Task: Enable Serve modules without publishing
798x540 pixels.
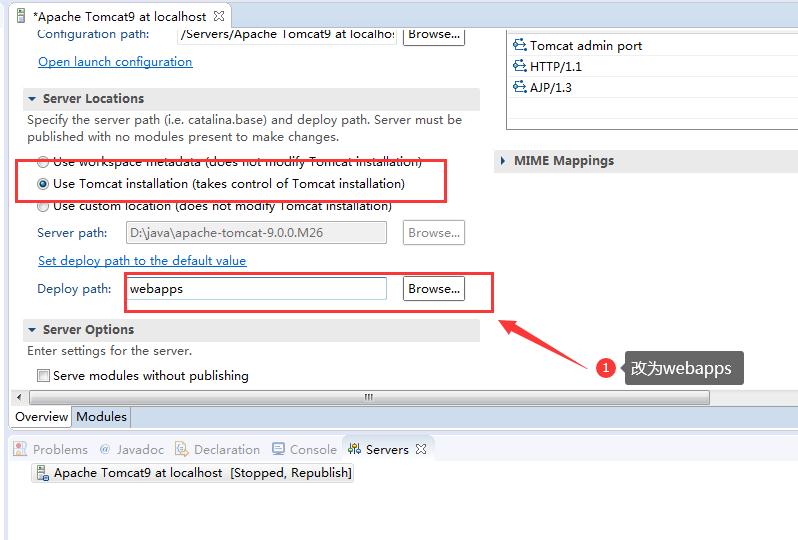Action: click(x=43, y=376)
